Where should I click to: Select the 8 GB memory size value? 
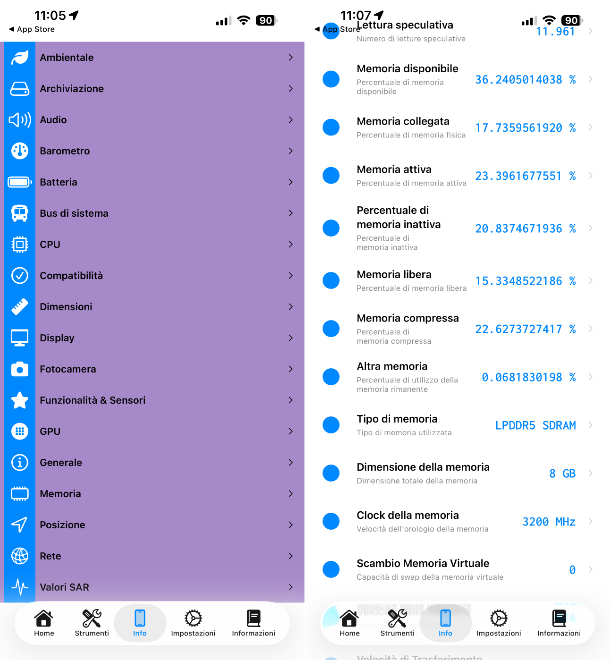(562, 474)
